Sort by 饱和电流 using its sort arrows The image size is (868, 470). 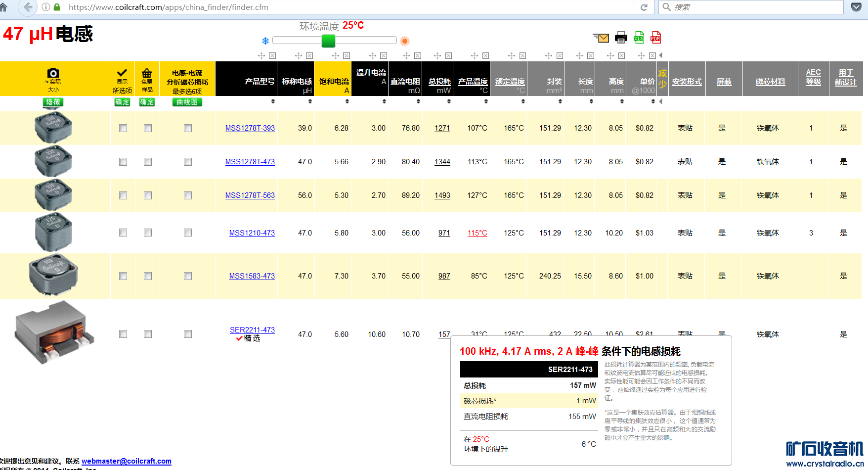tap(347, 101)
